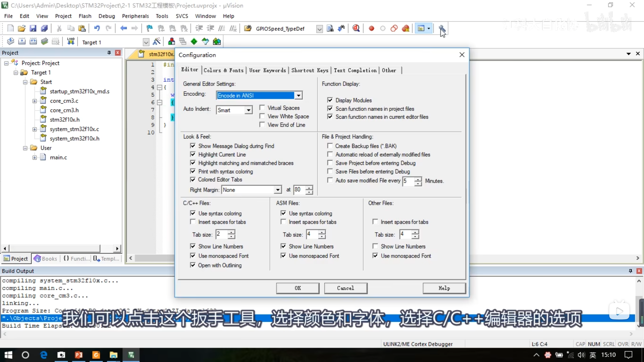Click the Save file toolbar icon
This screenshot has height=362, width=644.
(x=33, y=28)
